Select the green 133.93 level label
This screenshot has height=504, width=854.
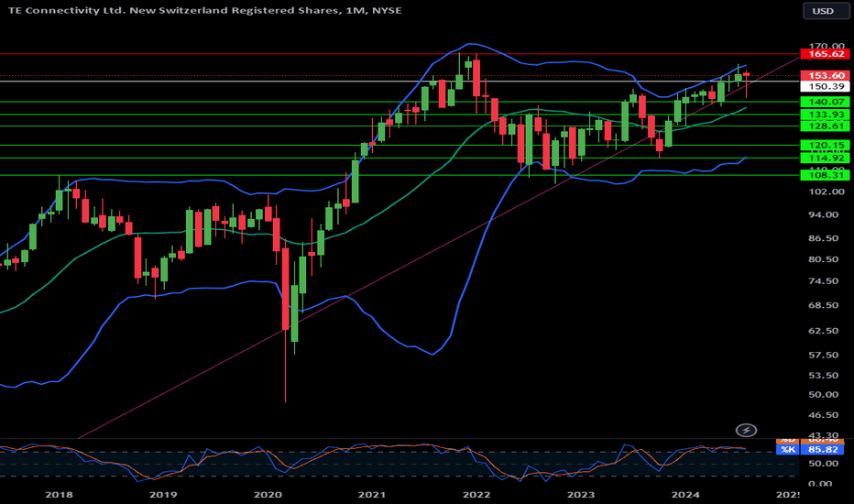[x=825, y=115]
